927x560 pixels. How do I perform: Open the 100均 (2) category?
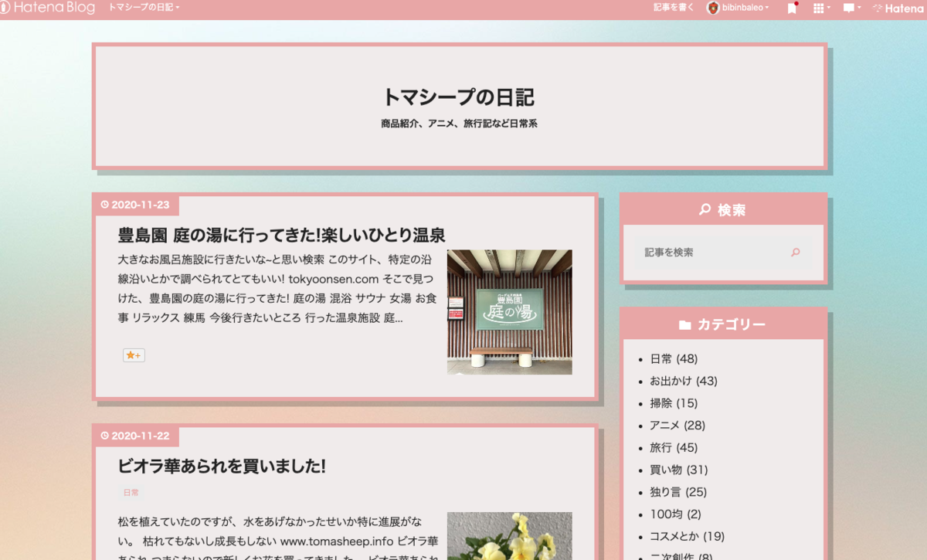[676, 514]
